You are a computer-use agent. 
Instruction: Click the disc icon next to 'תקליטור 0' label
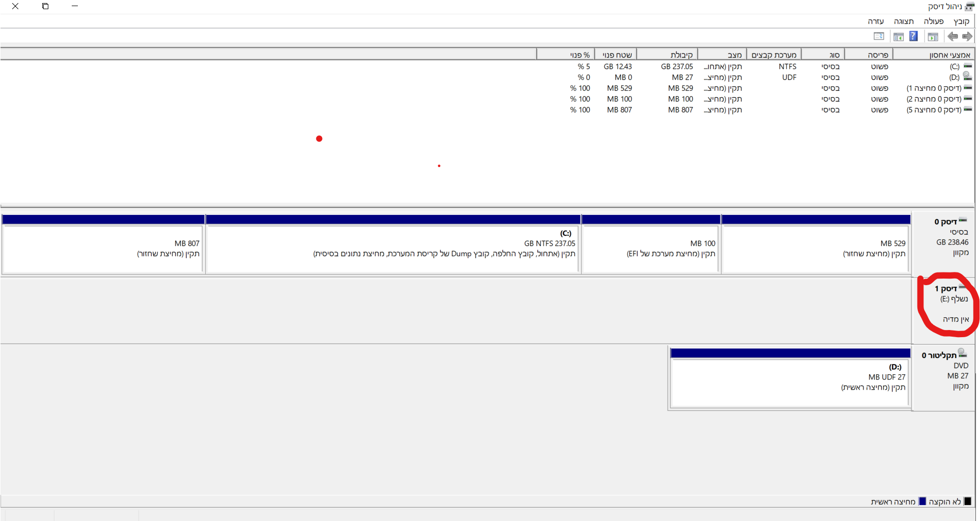click(x=962, y=353)
